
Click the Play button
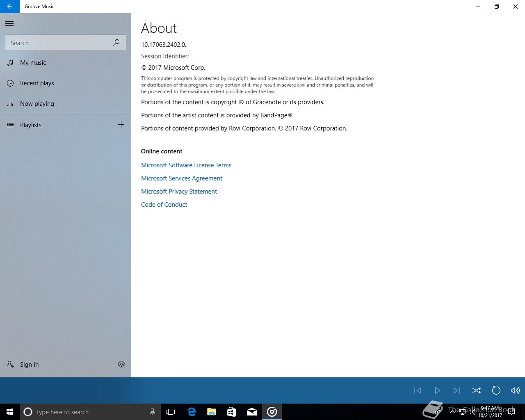tap(437, 390)
